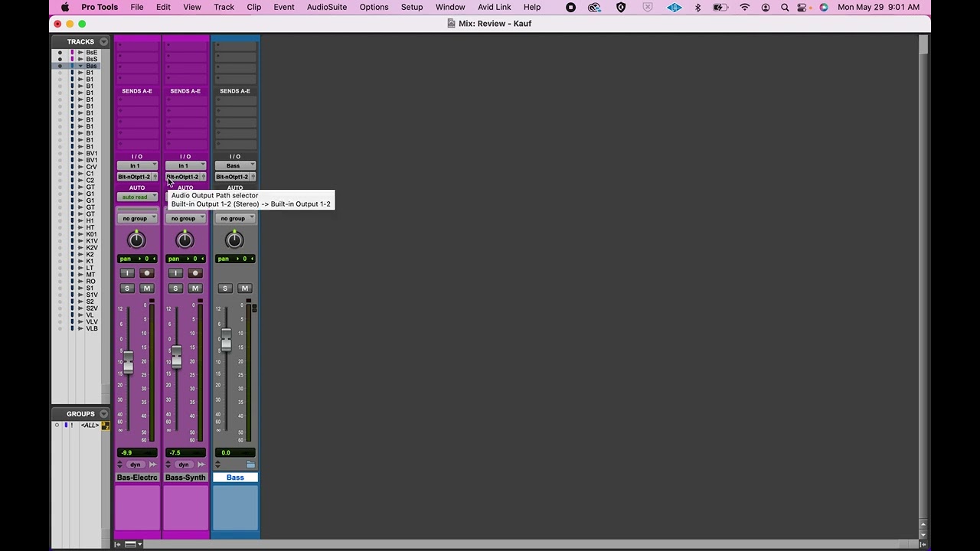Select the ALL group entry
Image resolution: width=980 pixels, height=551 pixels.
coord(90,425)
